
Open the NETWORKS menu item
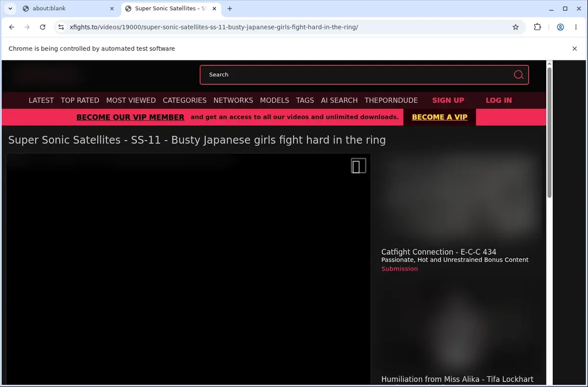(233, 100)
